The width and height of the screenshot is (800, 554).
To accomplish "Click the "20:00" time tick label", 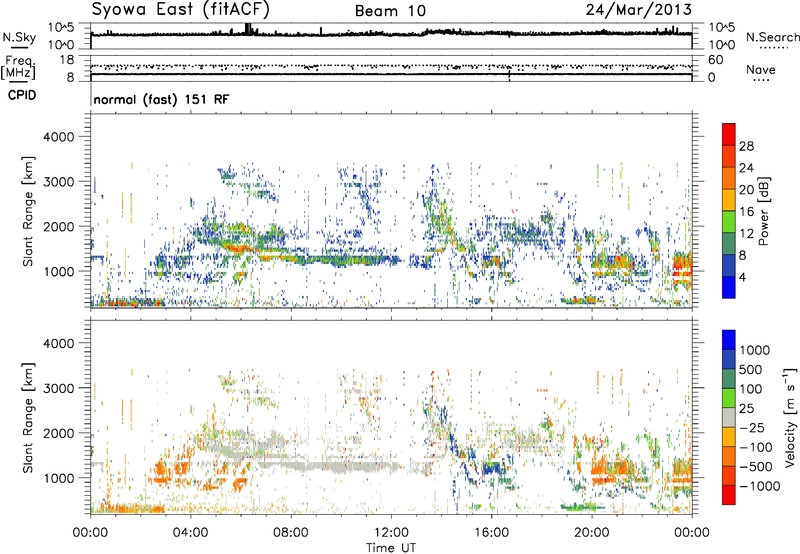I will click(x=592, y=533).
